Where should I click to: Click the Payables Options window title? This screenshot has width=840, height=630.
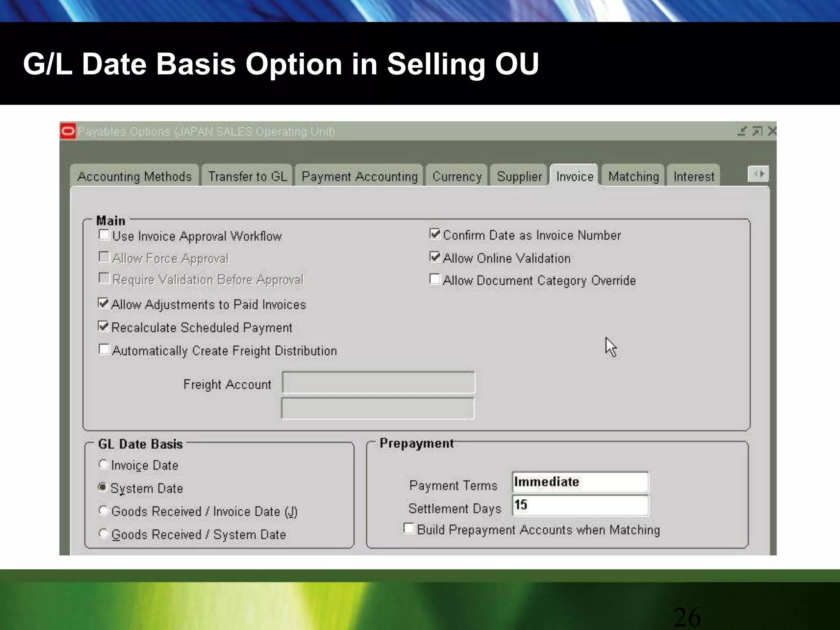(206, 132)
